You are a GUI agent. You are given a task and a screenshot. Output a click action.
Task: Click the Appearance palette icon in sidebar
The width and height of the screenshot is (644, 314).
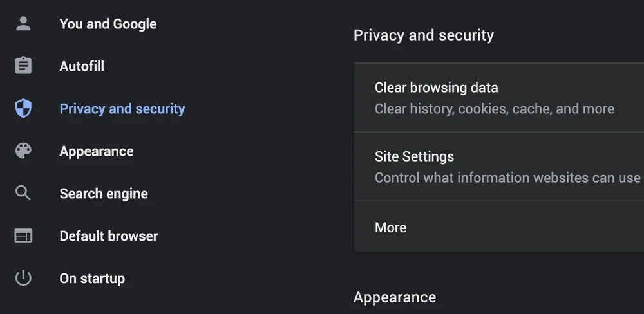23,151
